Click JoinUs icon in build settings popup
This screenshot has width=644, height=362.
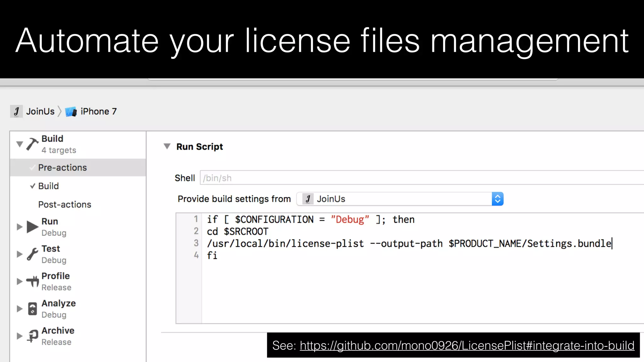pyautogui.click(x=308, y=199)
